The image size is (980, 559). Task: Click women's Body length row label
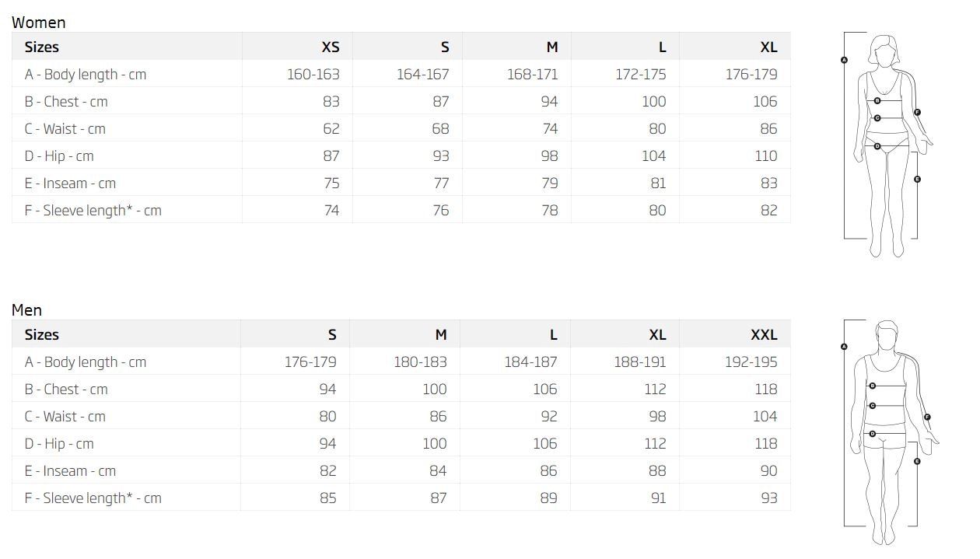click(86, 75)
